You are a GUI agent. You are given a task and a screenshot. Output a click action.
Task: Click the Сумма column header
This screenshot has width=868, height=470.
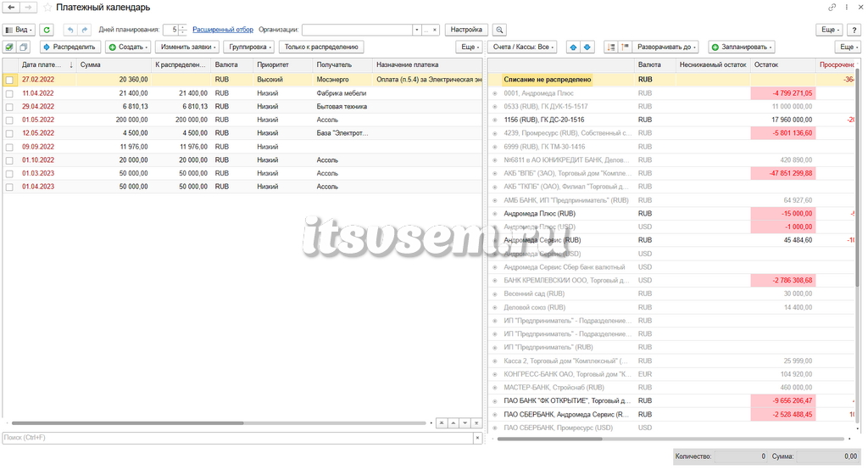(114, 64)
